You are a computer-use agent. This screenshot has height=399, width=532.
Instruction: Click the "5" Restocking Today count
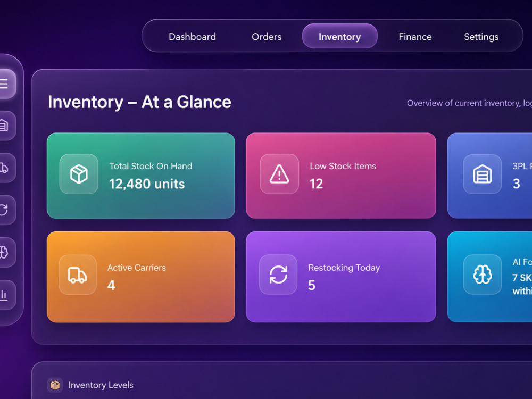click(312, 285)
